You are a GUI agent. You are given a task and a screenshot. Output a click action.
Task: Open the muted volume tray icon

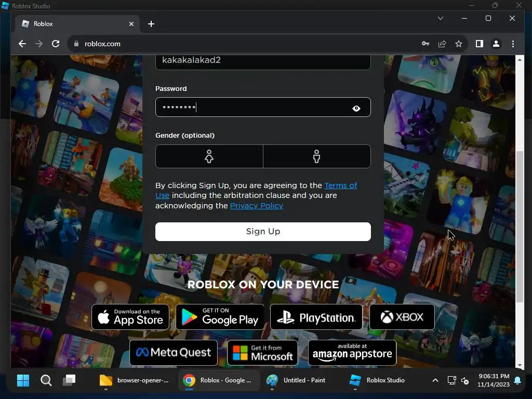coord(465,380)
